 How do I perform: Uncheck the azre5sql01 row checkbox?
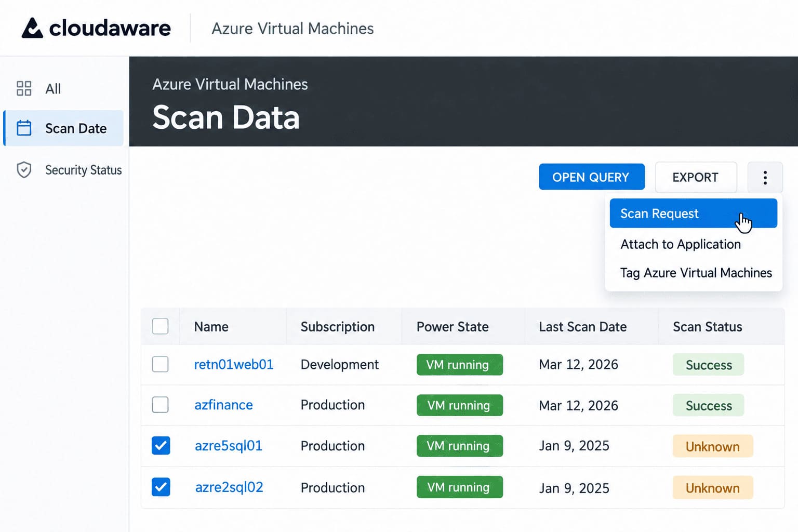coord(161,446)
